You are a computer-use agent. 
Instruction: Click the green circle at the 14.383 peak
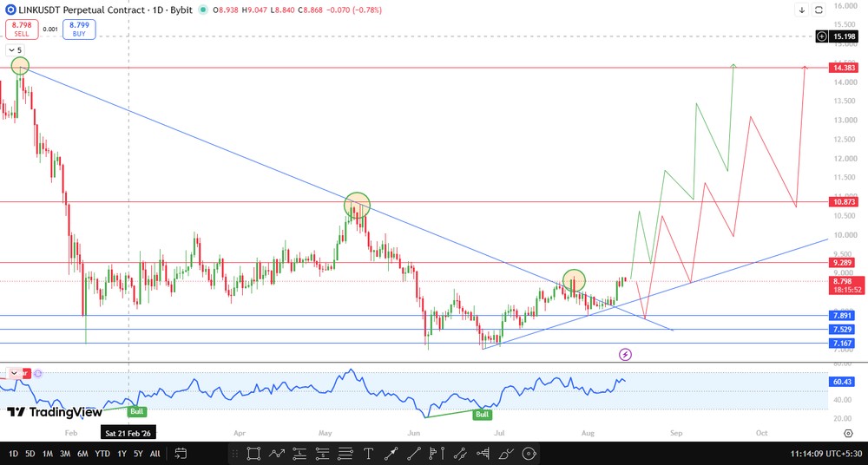click(20, 66)
